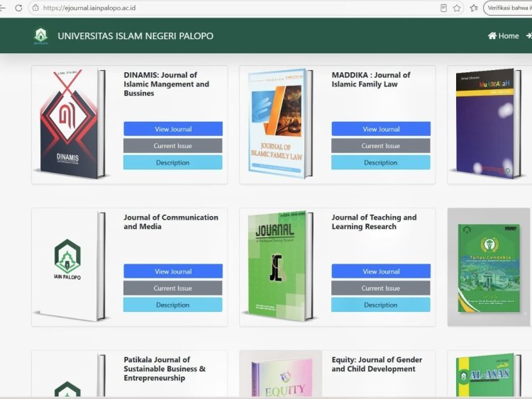Open the Home menu link

(504, 35)
